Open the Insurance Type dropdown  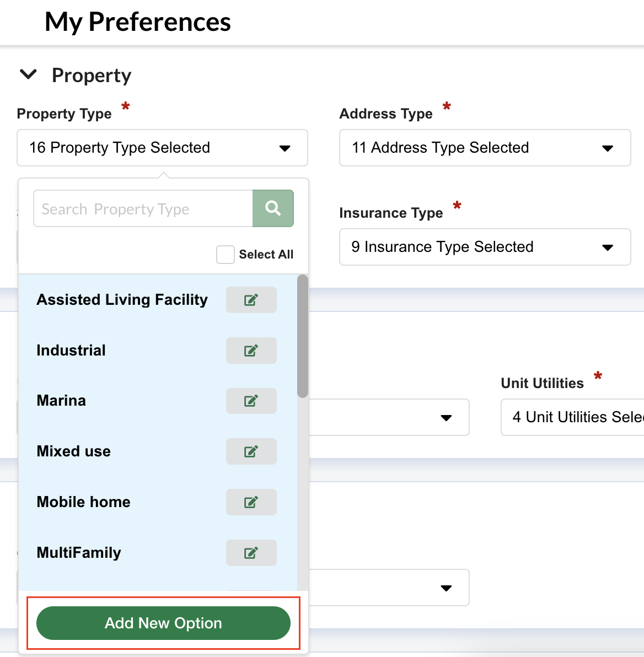click(x=485, y=247)
